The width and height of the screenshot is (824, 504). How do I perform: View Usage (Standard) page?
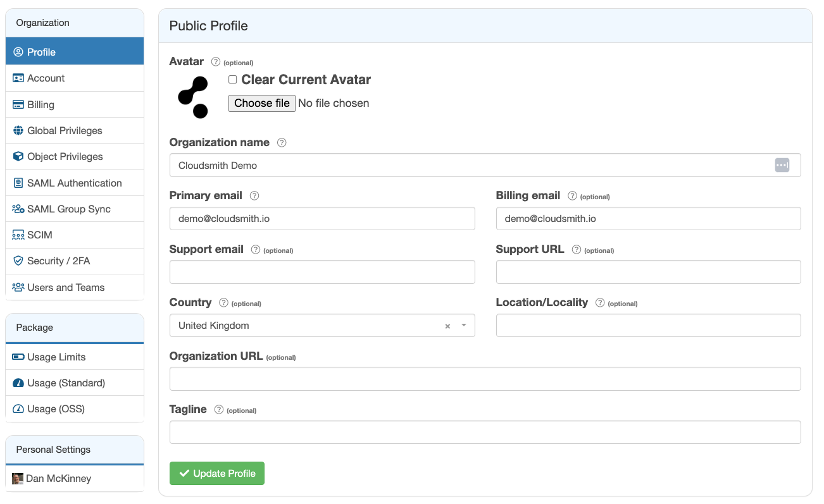(75, 383)
